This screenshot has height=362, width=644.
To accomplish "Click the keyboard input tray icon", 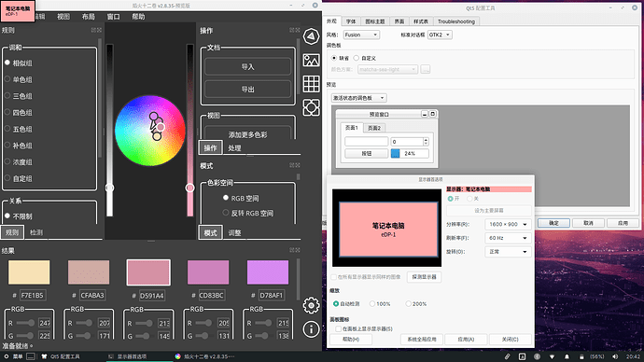I will (x=522, y=356).
